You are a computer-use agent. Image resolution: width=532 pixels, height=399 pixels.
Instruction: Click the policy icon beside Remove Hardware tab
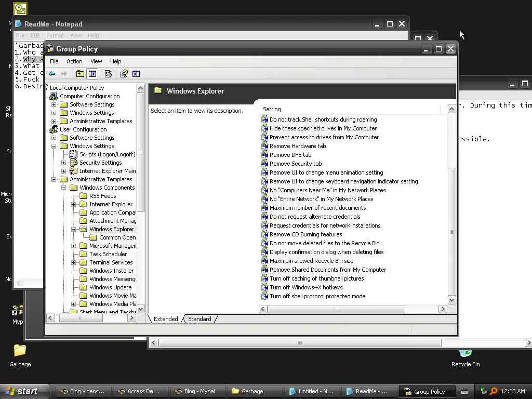coord(264,146)
